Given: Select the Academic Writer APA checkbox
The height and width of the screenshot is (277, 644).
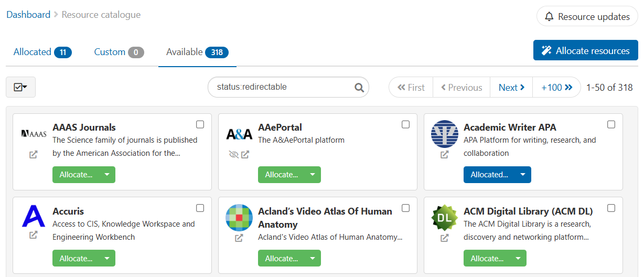Looking at the screenshot, I should pos(611,124).
